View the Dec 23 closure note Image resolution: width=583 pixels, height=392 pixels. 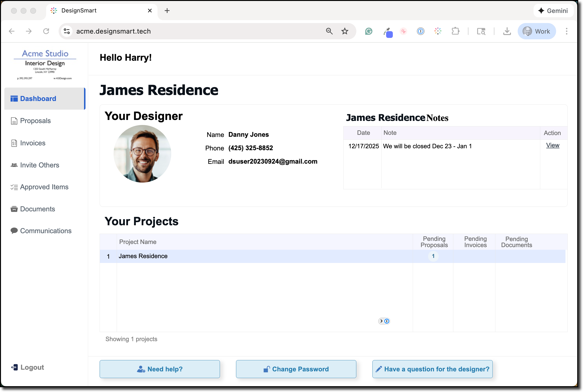553,145
